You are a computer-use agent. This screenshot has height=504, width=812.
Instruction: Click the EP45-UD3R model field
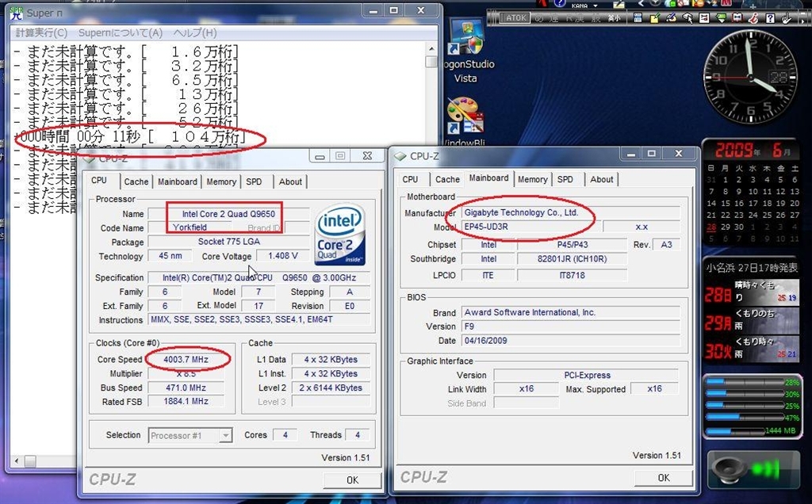[x=530, y=227]
